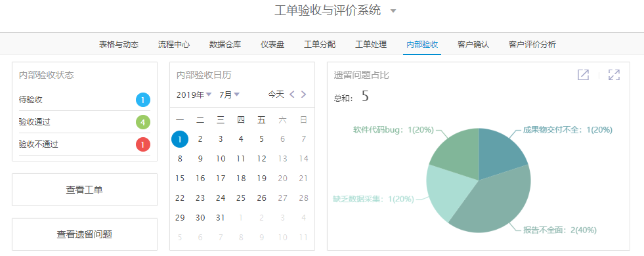Viewport: 644px width, 256px height.
Task: Switch to the 客户确认 tab
Action: (473, 45)
